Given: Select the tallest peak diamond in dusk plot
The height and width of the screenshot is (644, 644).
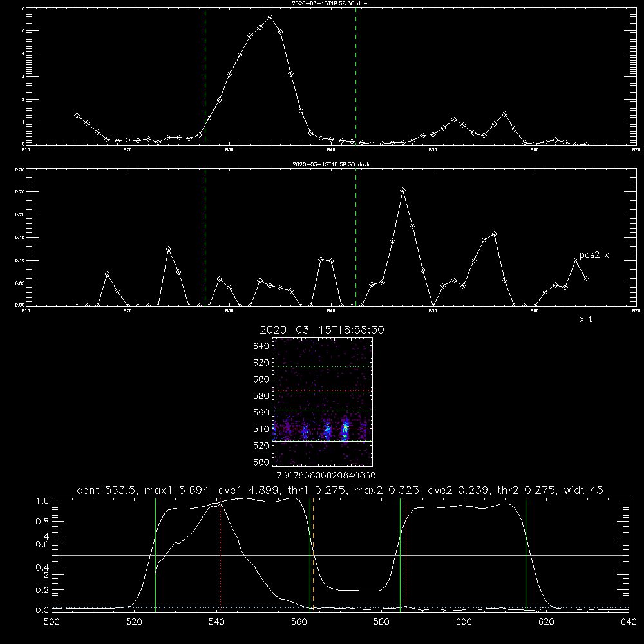Looking at the screenshot, I should (x=403, y=190).
